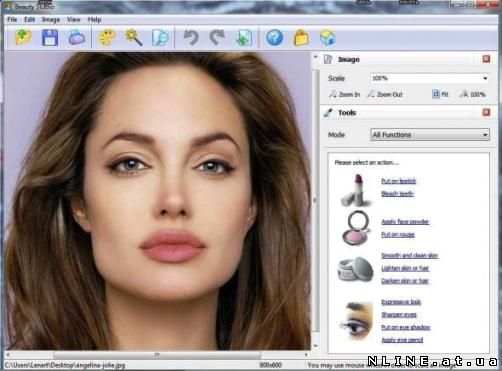Open a photo with the folder icon
The image size is (502, 371).
tap(23, 37)
